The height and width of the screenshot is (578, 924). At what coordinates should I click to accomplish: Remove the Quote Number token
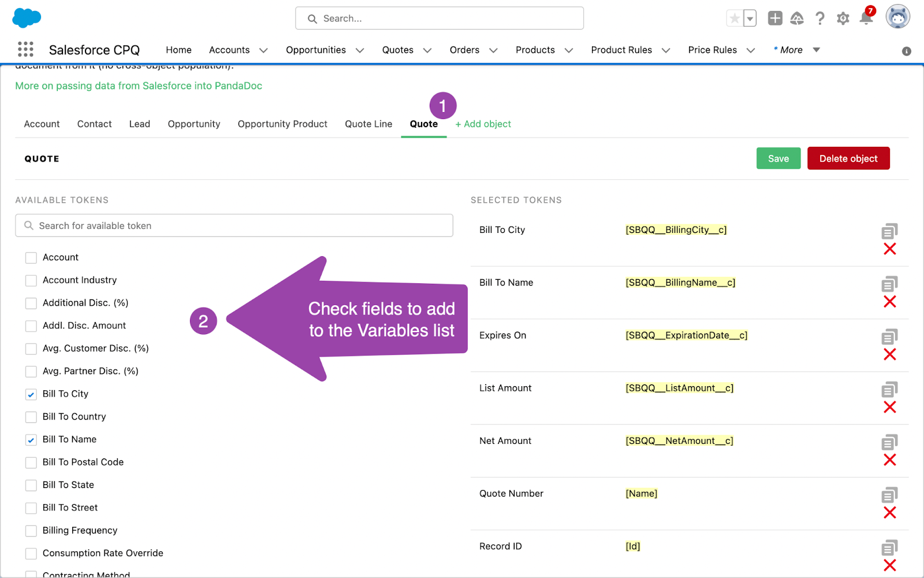tap(890, 513)
